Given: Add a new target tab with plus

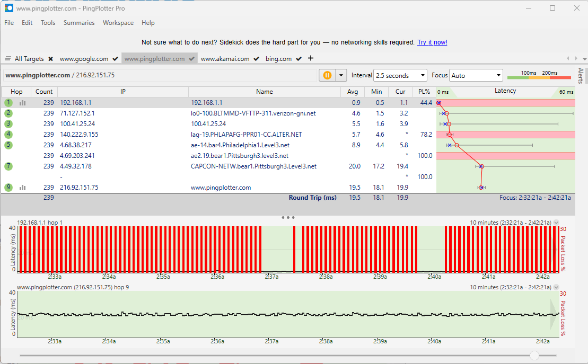Looking at the screenshot, I should (311, 58).
